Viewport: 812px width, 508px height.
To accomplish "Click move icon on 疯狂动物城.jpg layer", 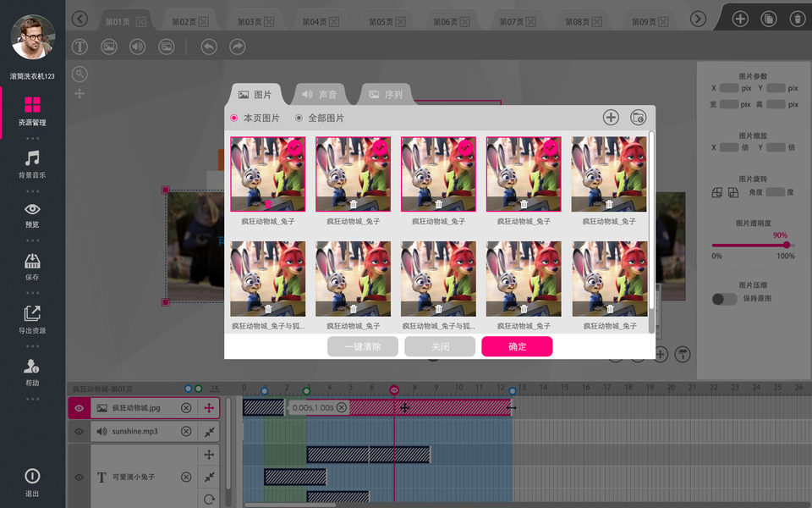I will click(x=209, y=408).
